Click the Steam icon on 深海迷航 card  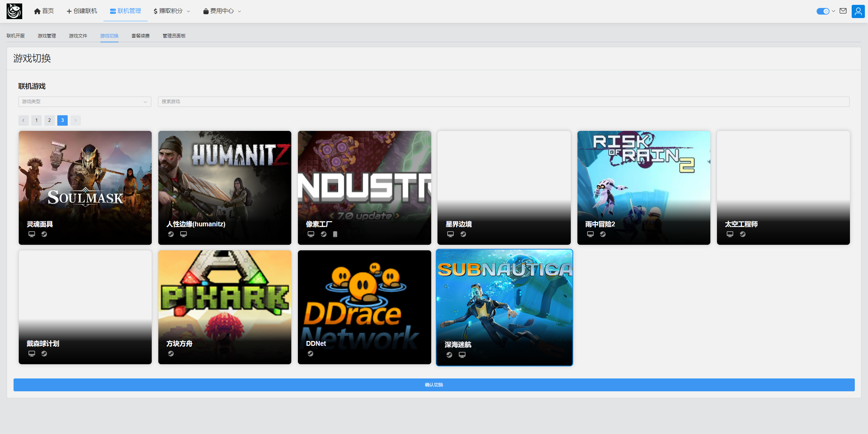(x=449, y=355)
